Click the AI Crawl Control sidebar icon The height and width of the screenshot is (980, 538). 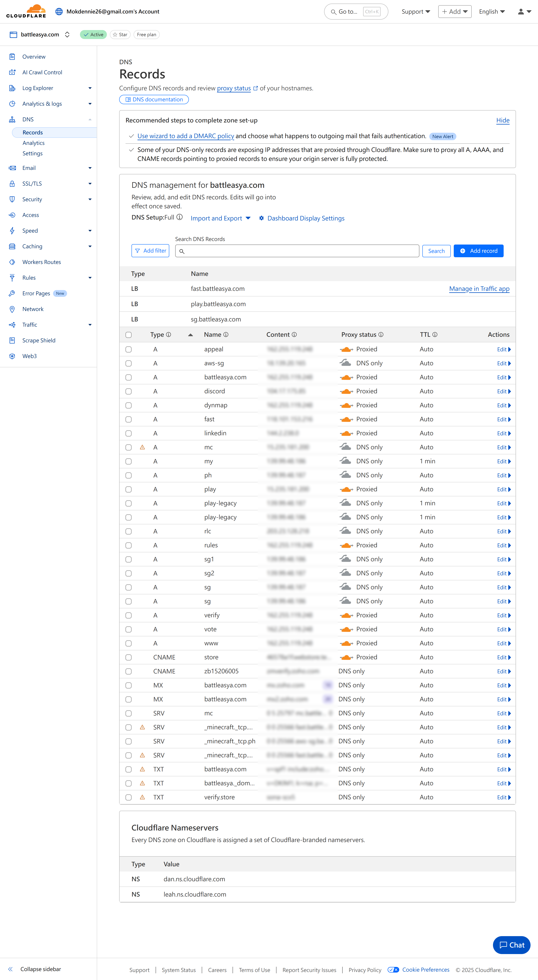(12, 72)
